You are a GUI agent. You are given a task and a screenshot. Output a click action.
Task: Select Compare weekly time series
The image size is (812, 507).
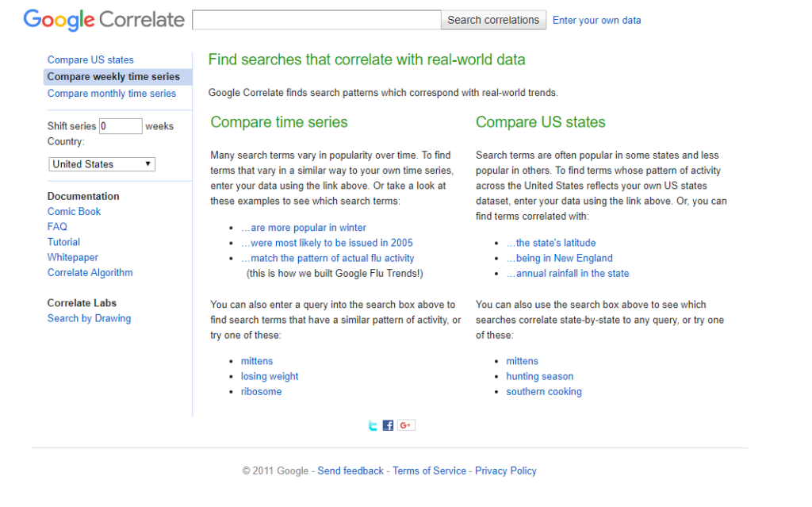coord(117,77)
